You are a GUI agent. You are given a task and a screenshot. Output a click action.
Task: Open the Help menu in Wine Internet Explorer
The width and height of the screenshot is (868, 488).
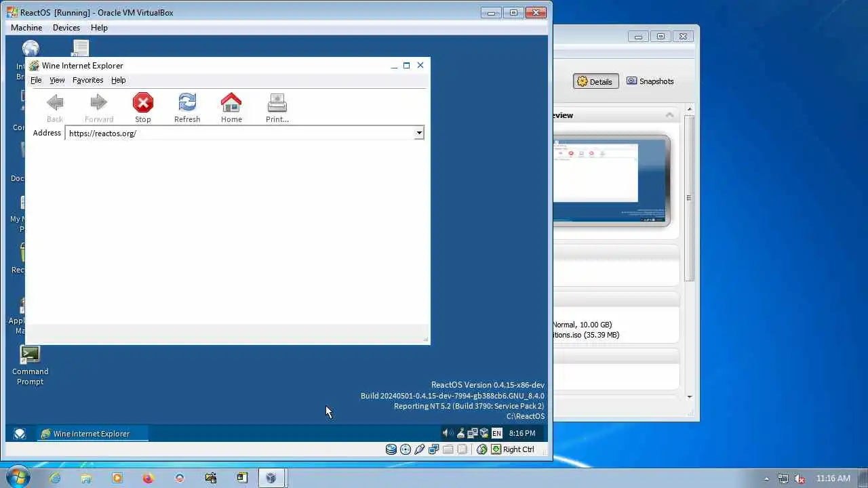(119, 80)
